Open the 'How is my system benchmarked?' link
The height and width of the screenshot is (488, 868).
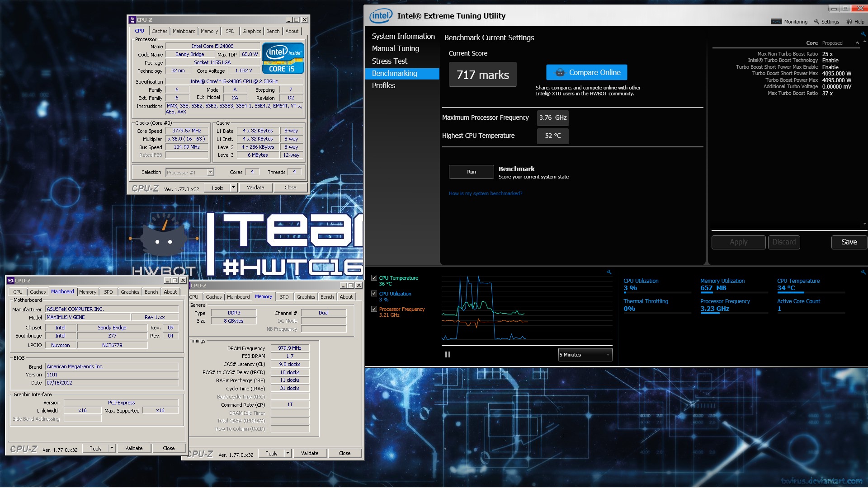(x=485, y=193)
